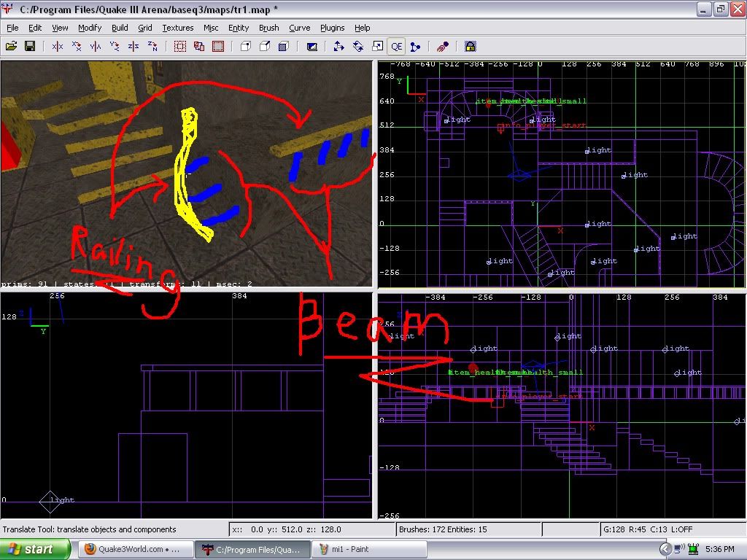Activate the Translate manipulator tool

click(x=338, y=46)
